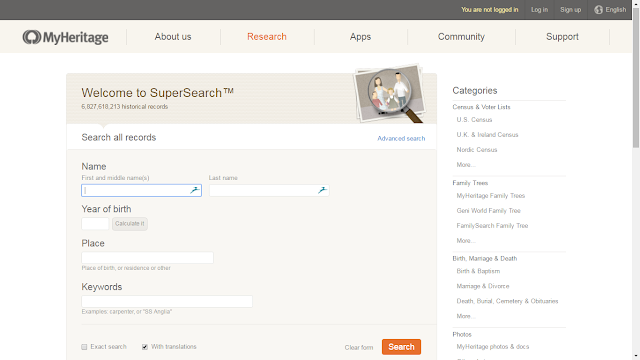Screen dimensions: 640x360
Task: Toggle the Exact search checkbox
Action: [84, 347]
